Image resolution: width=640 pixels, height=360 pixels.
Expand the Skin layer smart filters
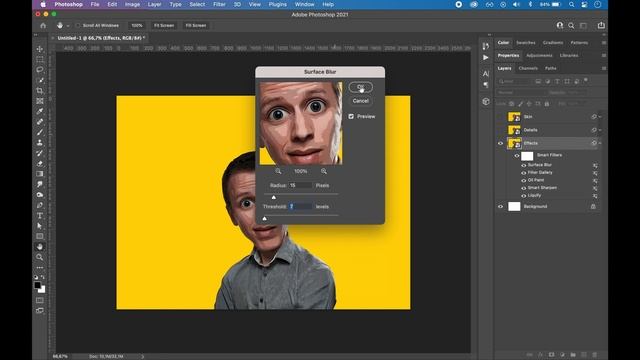point(600,117)
